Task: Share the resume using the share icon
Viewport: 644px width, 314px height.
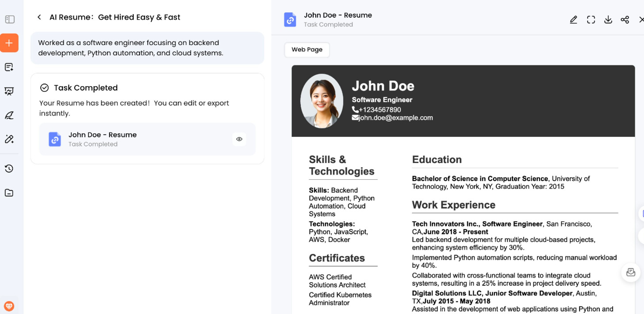Action: tap(625, 20)
